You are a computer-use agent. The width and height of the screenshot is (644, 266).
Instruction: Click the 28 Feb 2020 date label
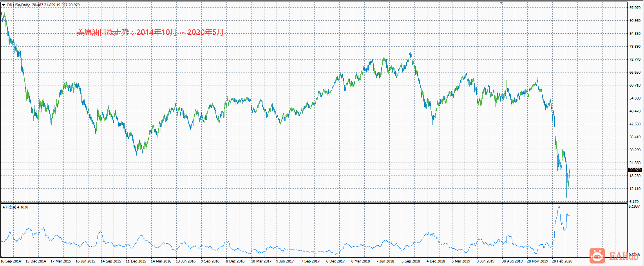tap(562, 261)
